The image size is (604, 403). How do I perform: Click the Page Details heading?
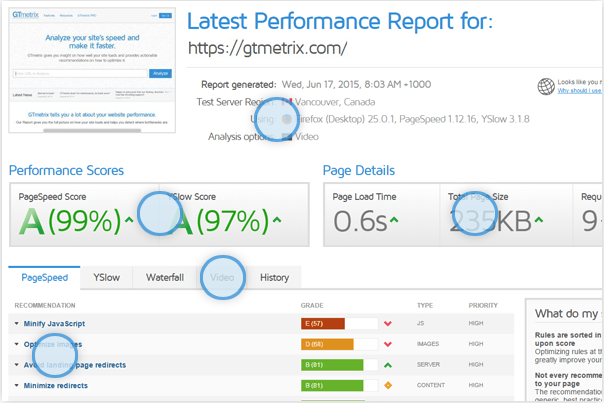click(359, 170)
